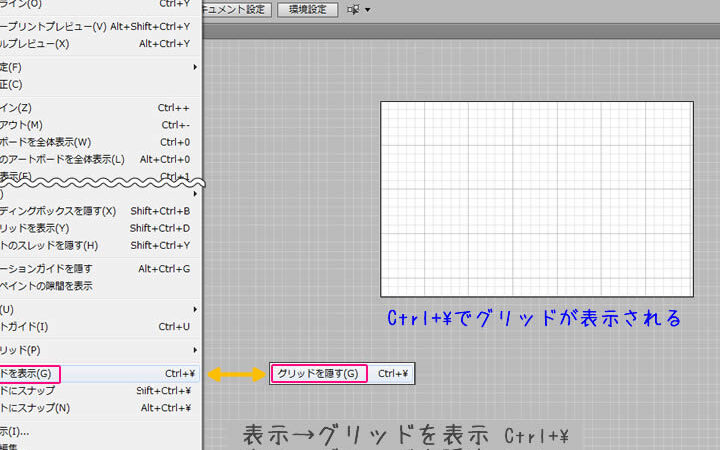
Task: Select zoom out item アウト(M) Ctrl+-
Action: coord(100,125)
